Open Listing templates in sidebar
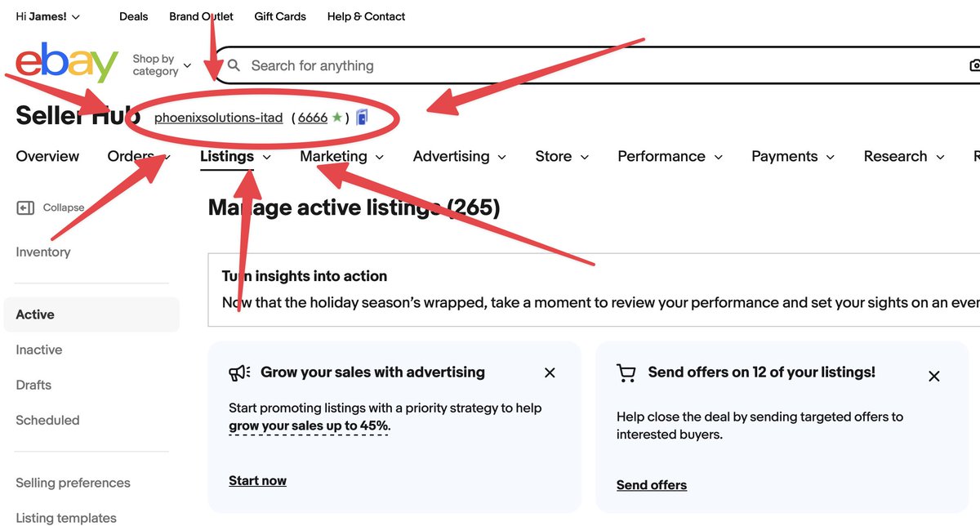The height and width of the screenshot is (526, 980). [x=66, y=518]
